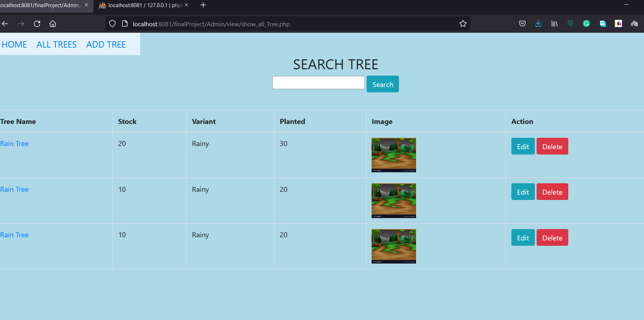Save this page to Pocket

tap(522, 23)
